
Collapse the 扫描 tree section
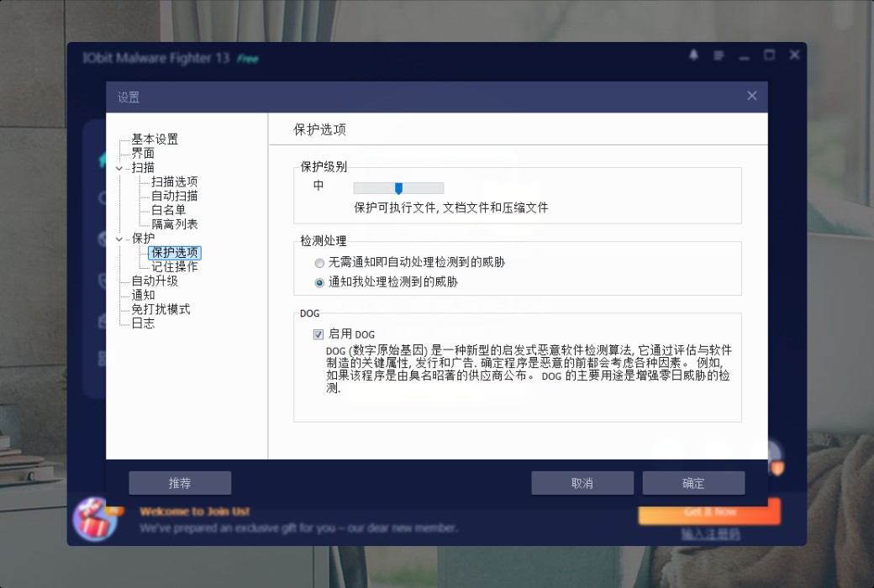pos(120,167)
